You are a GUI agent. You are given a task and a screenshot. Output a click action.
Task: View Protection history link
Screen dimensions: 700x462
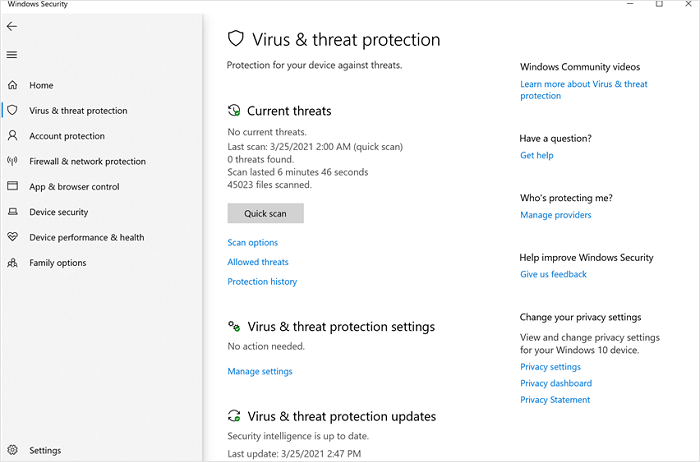point(262,282)
